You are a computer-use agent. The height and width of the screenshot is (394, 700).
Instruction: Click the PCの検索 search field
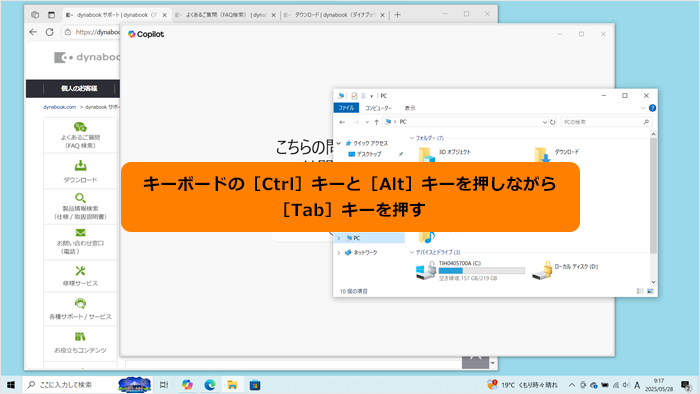tap(606, 122)
